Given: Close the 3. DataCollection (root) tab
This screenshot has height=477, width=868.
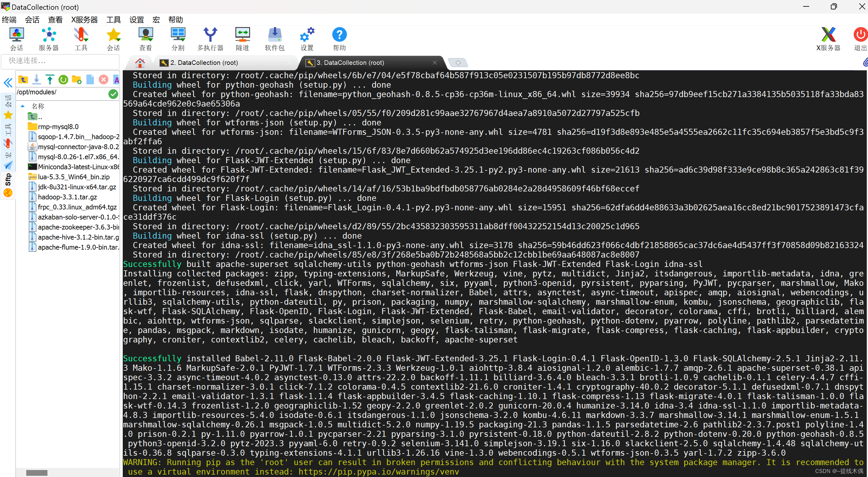Looking at the screenshot, I should click(435, 63).
